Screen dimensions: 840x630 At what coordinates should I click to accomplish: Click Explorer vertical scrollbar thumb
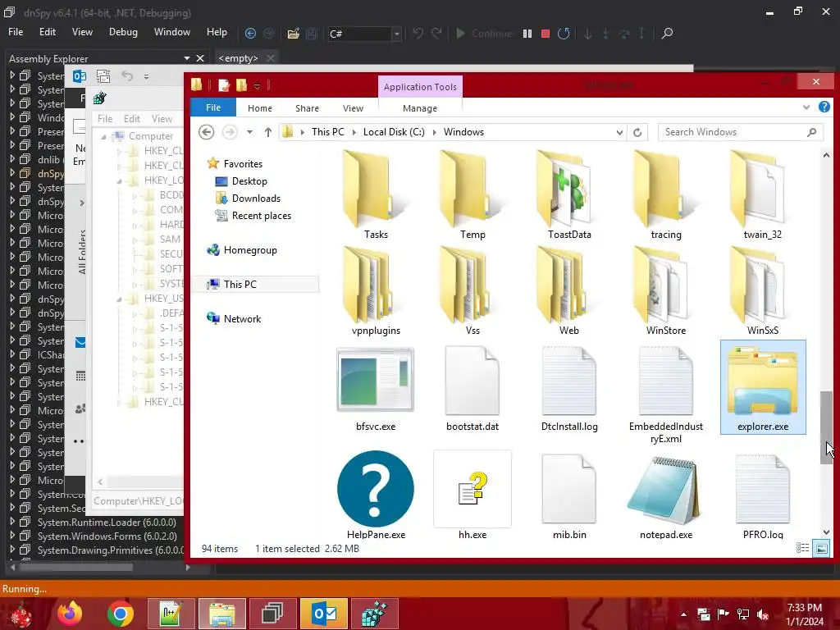827,427
